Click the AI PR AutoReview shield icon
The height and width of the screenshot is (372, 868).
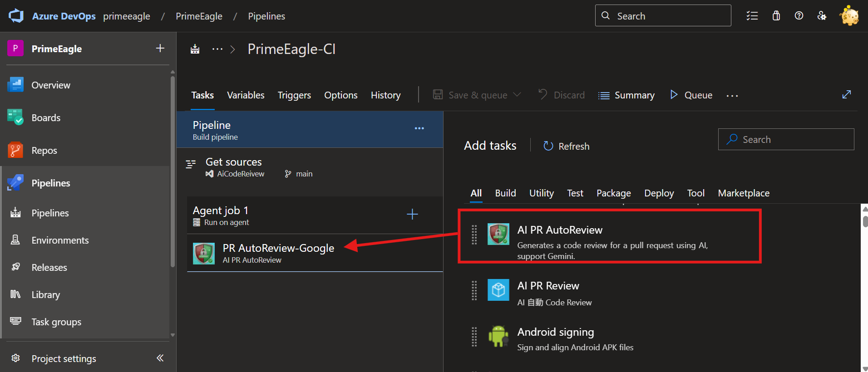[x=498, y=234]
